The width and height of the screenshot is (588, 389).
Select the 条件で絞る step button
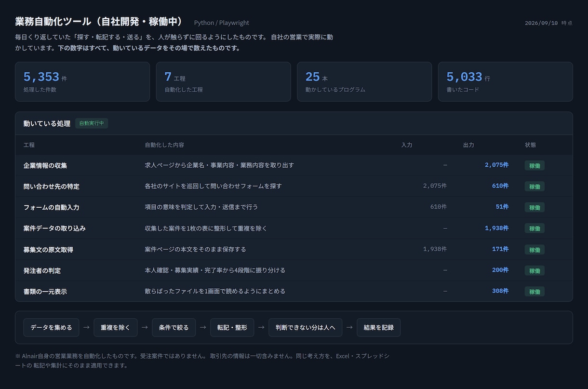click(x=174, y=327)
